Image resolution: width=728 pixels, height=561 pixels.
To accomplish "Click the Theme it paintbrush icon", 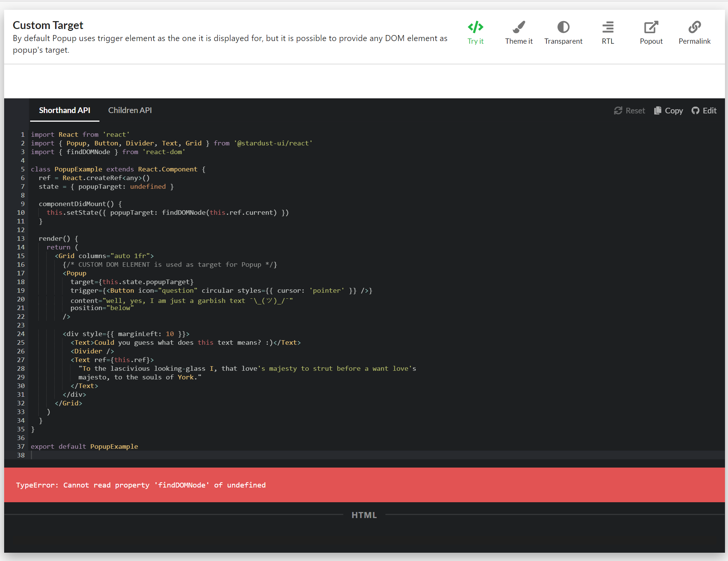I will click(x=519, y=27).
